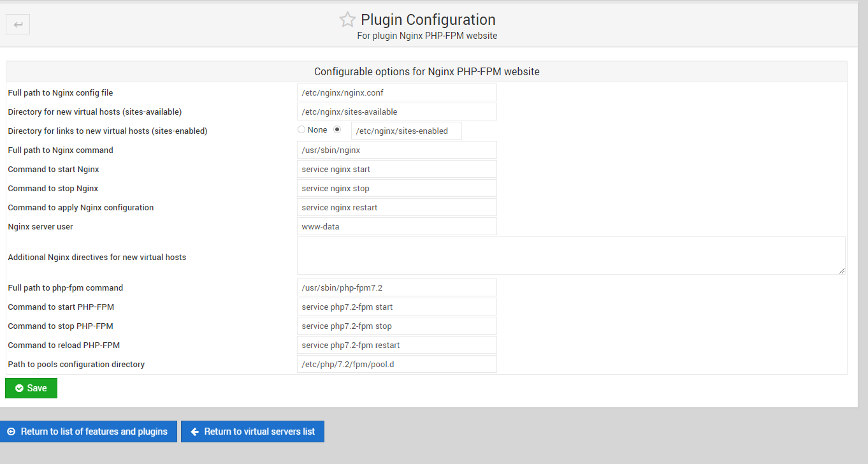
Task: Select the None radio option for sites-enabled
Action: [x=301, y=129]
